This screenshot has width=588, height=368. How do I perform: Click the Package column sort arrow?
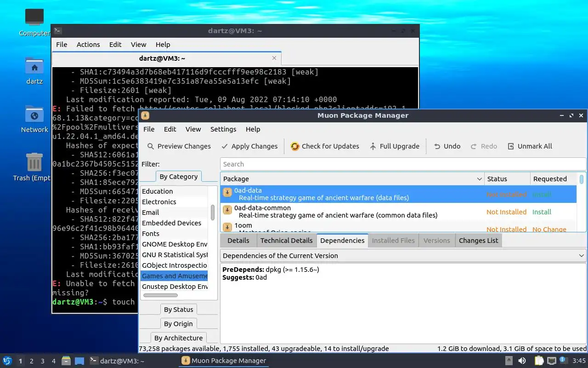tap(479, 179)
